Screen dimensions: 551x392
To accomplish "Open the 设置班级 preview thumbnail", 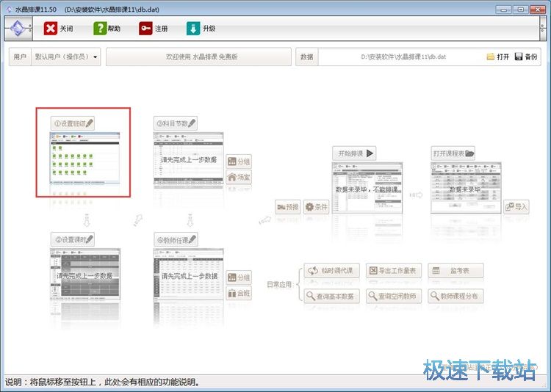I will pyautogui.click(x=84, y=158).
